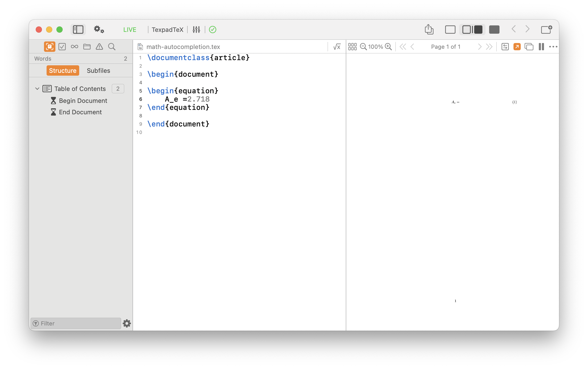The image size is (588, 369).
Task: Click the math-autocompletion.tex file icon
Action: (140, 47)
